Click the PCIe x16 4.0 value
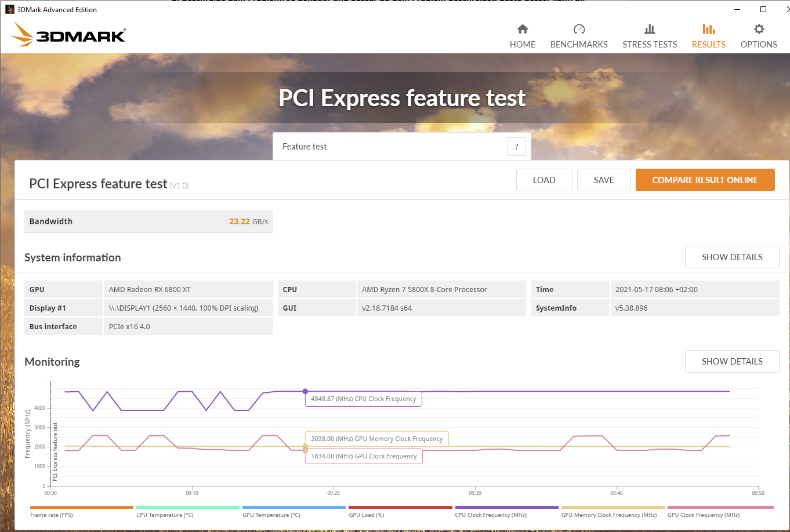790x532 pixels. 129,326
